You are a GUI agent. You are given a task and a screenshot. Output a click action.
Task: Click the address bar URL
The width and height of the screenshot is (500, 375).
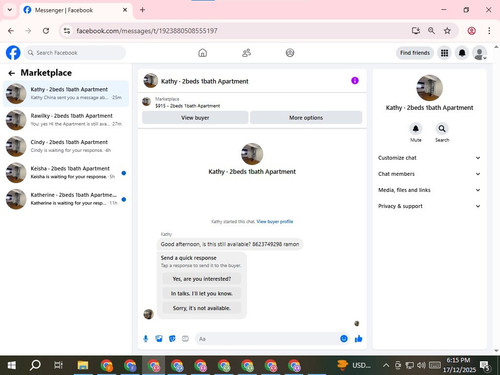pos(147,31)
